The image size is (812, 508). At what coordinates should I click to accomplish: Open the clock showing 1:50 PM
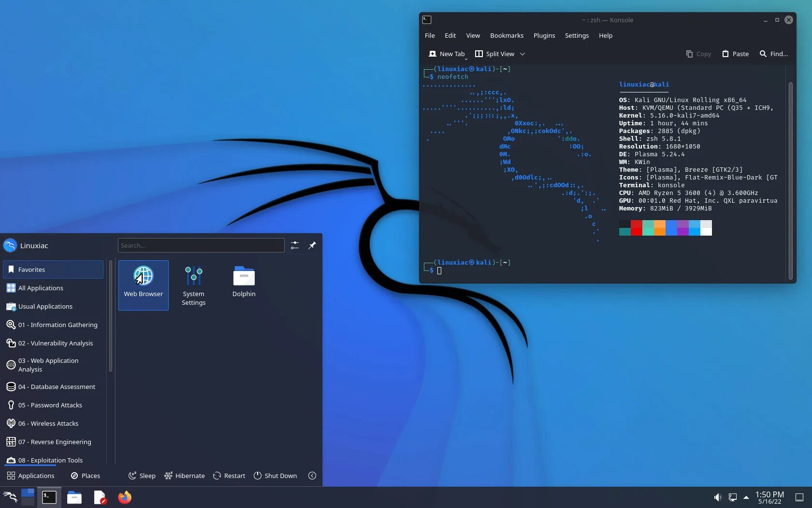click(x=770, y=497)
